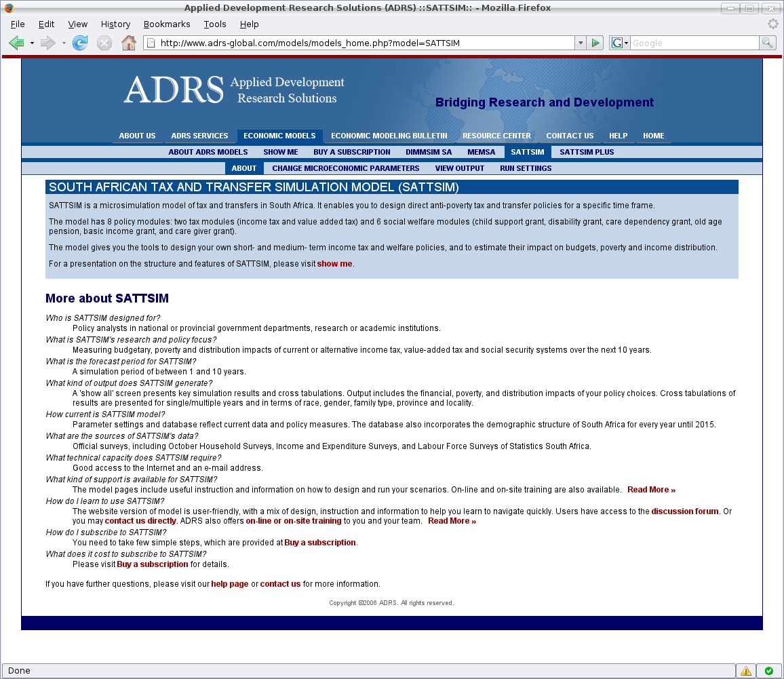The image size is (784, 679).
Task: Open the Tools menu
Action: point(214,24)
